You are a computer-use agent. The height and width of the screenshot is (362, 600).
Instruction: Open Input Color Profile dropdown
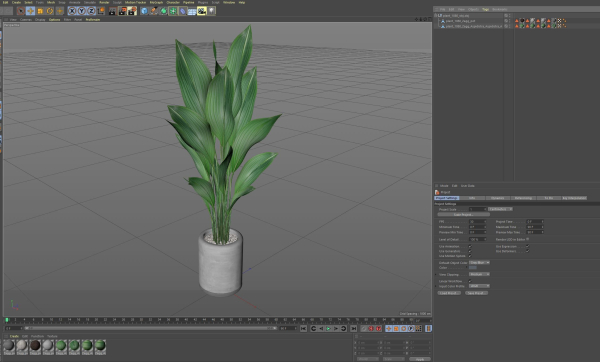(x=479, y=286)
